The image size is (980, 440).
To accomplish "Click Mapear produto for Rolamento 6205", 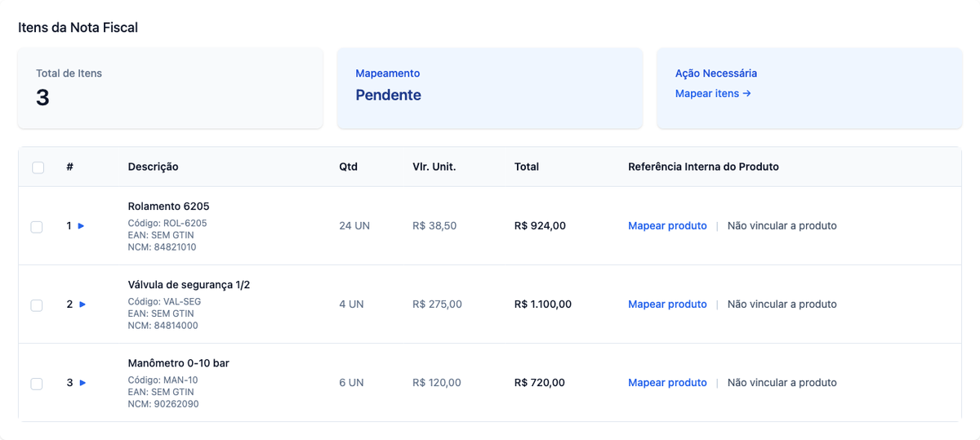I will point(667,226).
